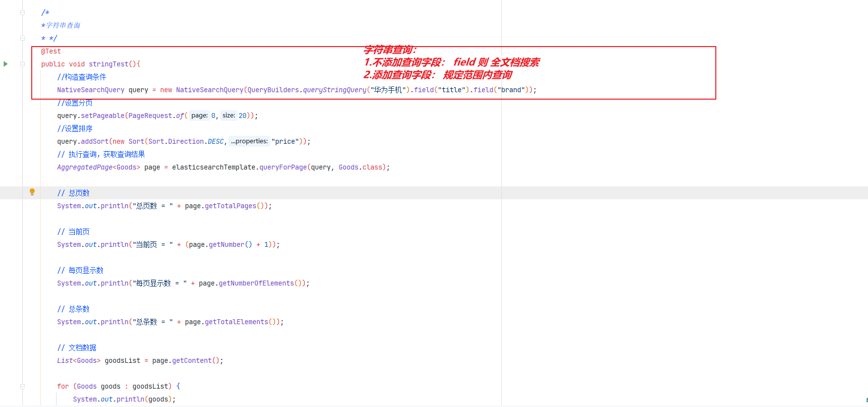Click the // 文档数据 comment
Screen dimensions: 868x407
pos(77,348)
